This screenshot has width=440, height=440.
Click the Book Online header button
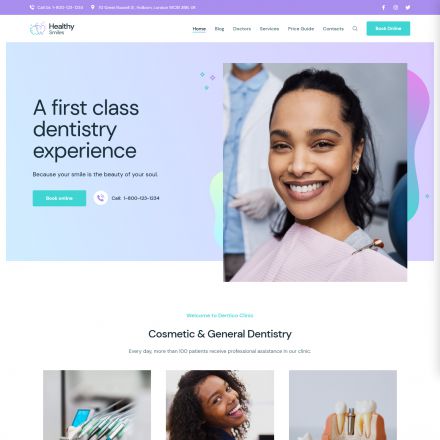(x=388, y=29)
